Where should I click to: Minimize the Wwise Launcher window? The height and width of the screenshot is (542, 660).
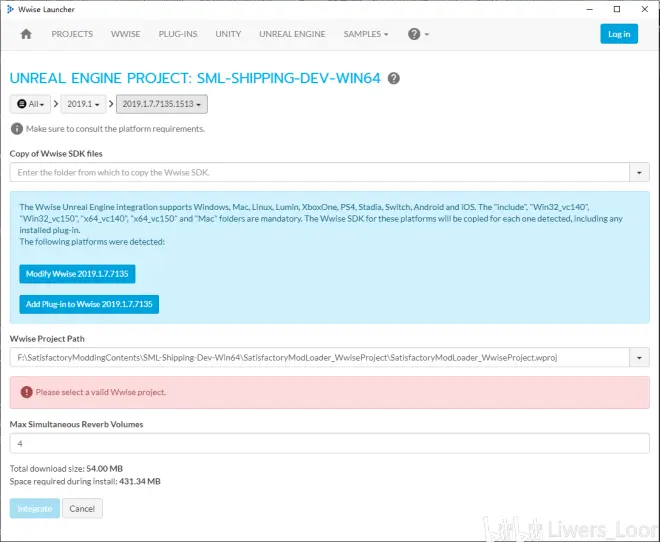coord(590,9)
